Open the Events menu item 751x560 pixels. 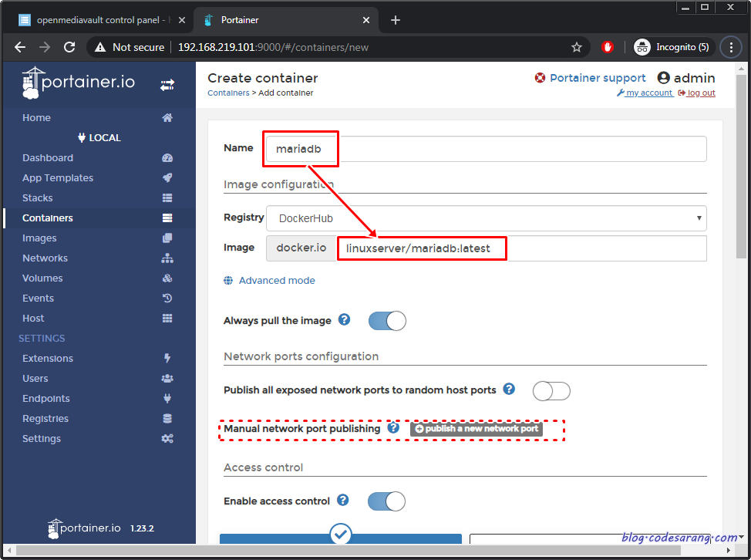point(38,298)
